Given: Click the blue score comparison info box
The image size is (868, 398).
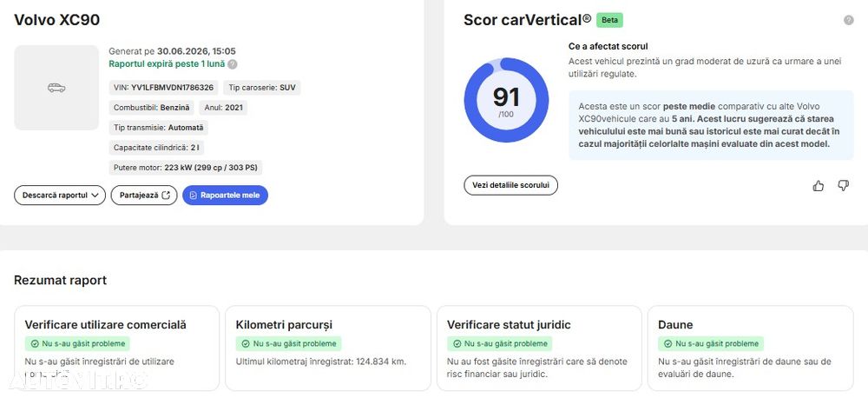Looking at the screenshot, I should 711,125.
